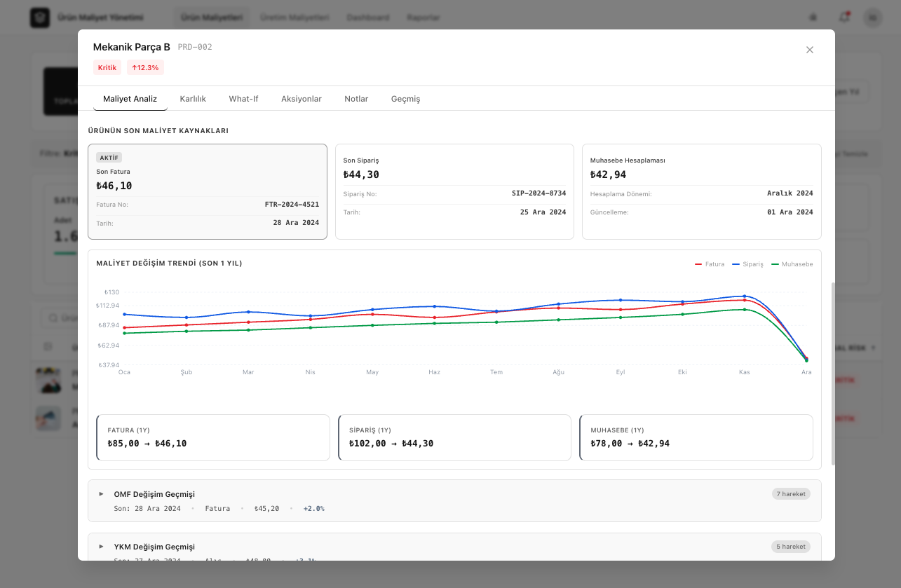Click the app logo in the header
Viewport: 901px width, 588px height.
[x=40, y=18]
